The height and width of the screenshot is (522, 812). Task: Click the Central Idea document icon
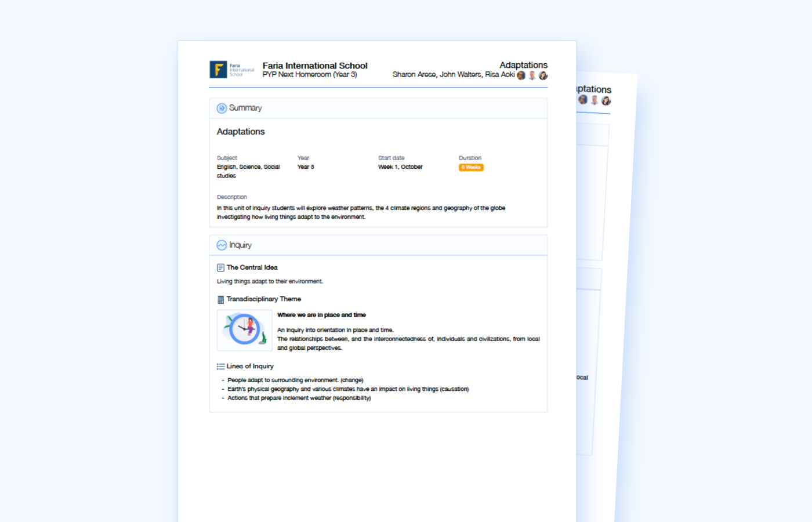220,268
